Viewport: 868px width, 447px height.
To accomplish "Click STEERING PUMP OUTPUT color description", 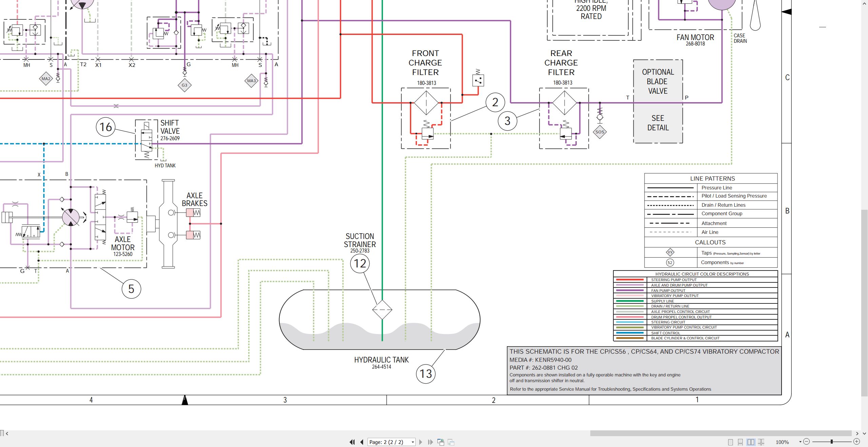I will point(674,280).
